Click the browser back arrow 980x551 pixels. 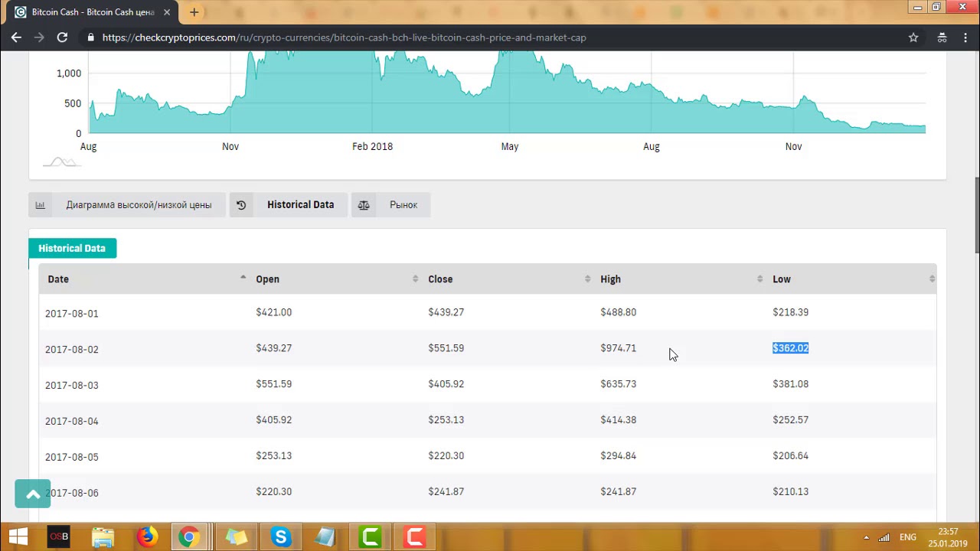(16, 37)
